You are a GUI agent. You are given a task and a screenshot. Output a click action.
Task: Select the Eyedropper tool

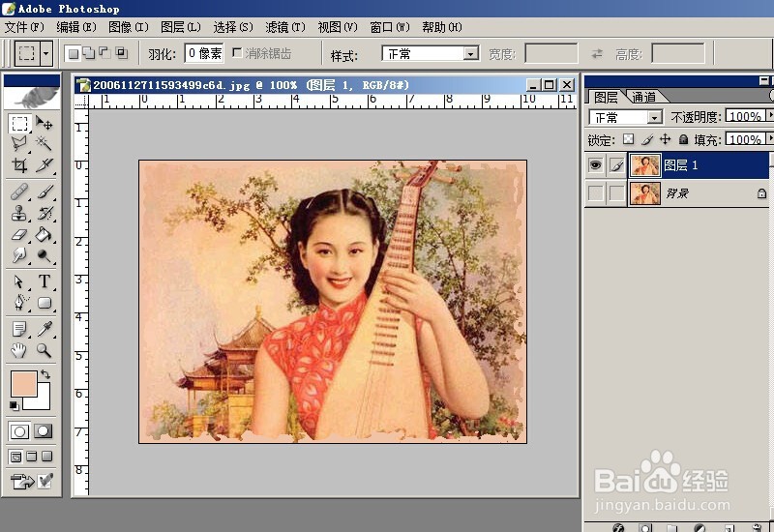point(44,329)
